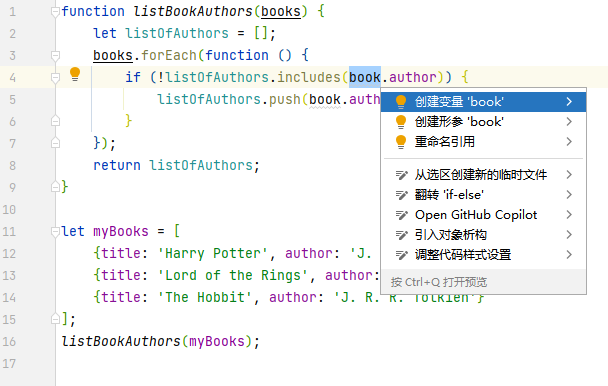The image size is (608, 386).
Task: Choose '调整代码样式设置' option
Action: 483,255
